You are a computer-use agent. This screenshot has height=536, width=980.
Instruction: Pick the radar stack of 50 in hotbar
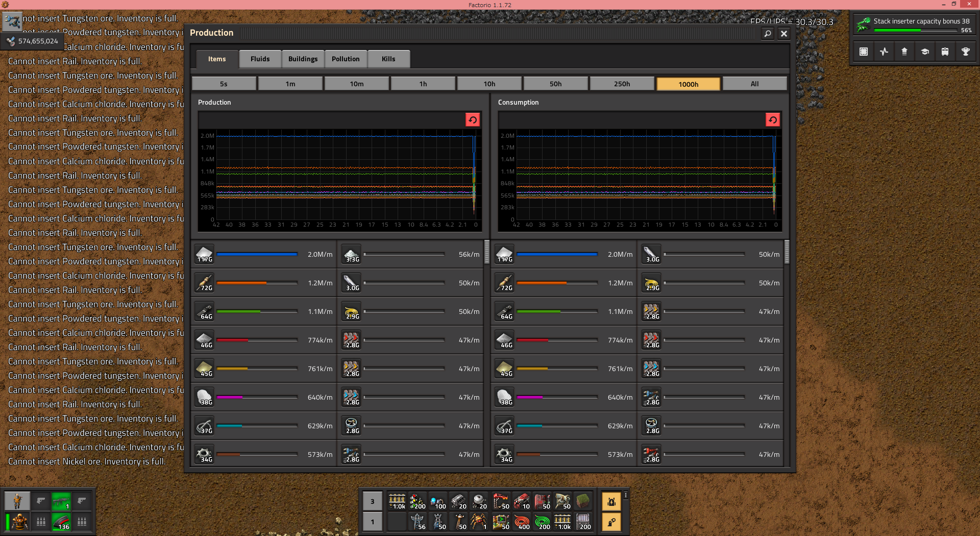(x=562, y=501)
